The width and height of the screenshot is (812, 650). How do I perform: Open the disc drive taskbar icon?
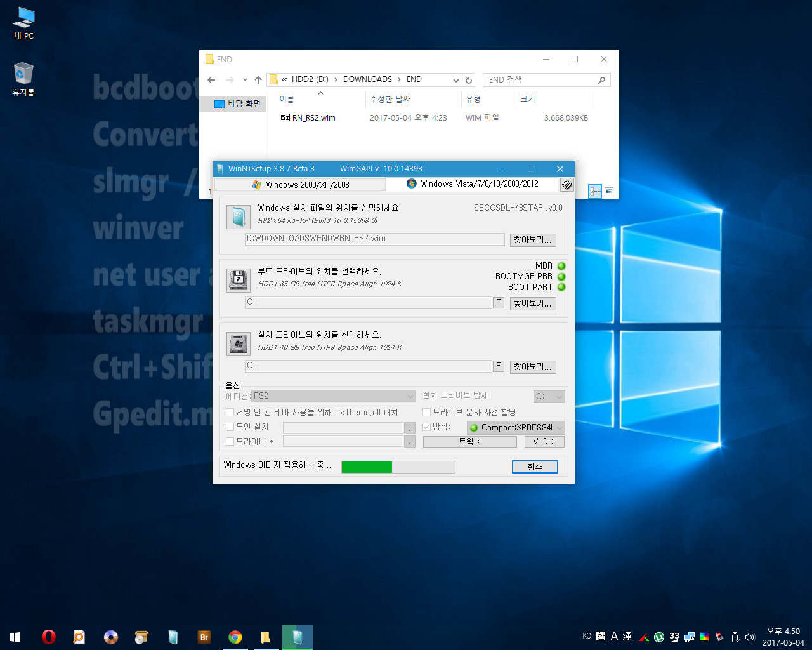click(x=110, y=637)
